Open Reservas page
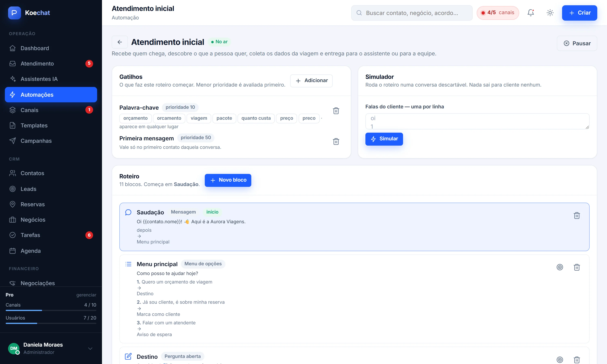The image size is (607, 364). (51, 204)
